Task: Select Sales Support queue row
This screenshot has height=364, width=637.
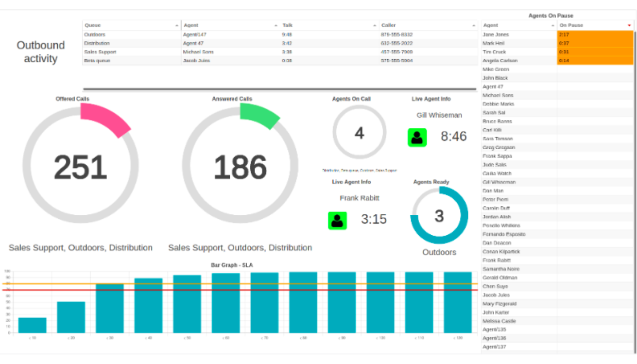Action: coord(98,52)
